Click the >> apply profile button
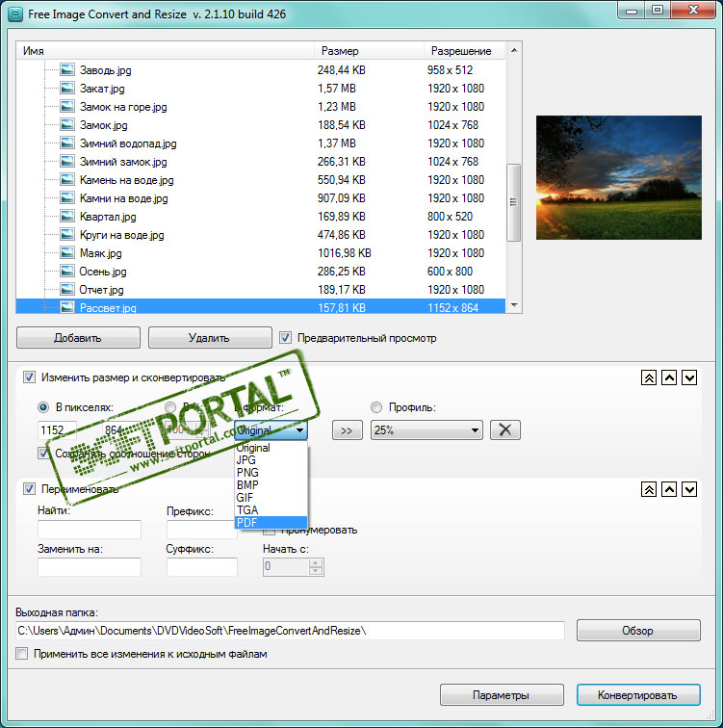Image resolution: width=723 pixels, height=728 pixels. click(x=347, y=429)
